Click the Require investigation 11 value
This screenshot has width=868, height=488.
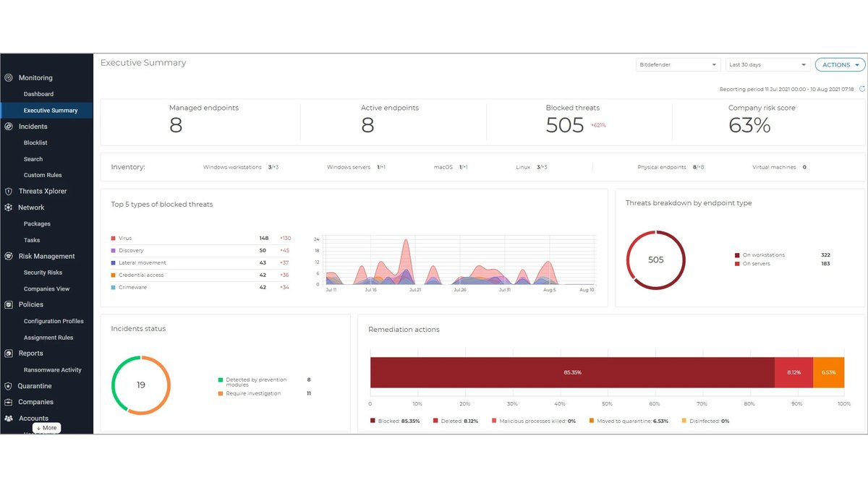pyautogui.click(x=309, y=393)
